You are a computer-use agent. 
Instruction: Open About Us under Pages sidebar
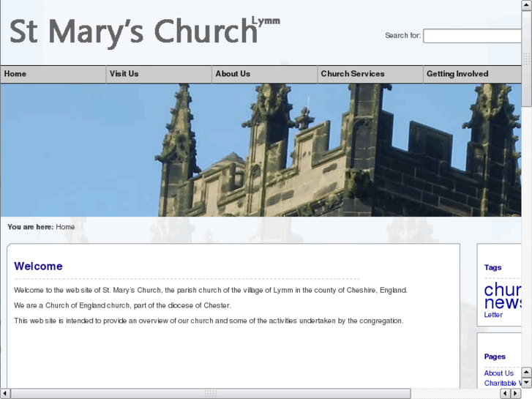click(499, 373)
